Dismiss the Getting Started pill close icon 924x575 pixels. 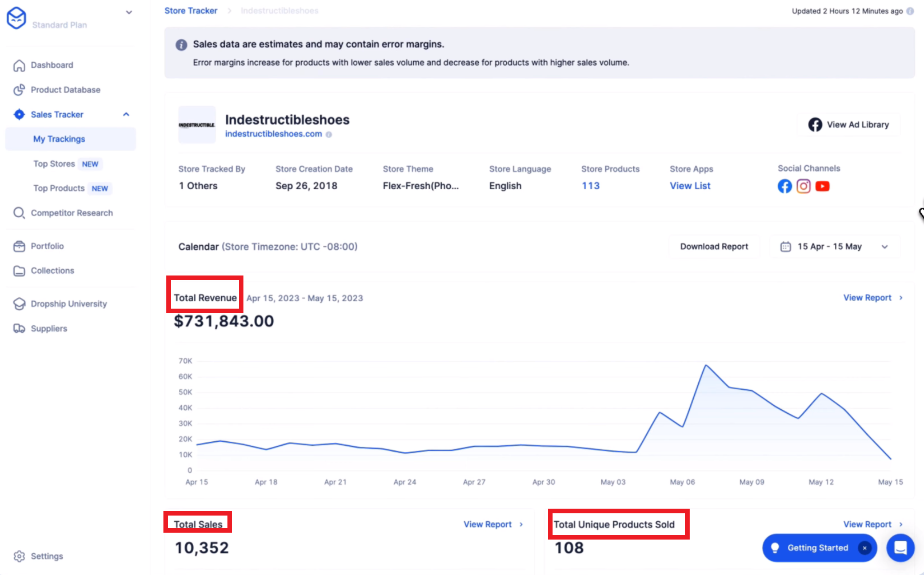[x=865, y=548]
